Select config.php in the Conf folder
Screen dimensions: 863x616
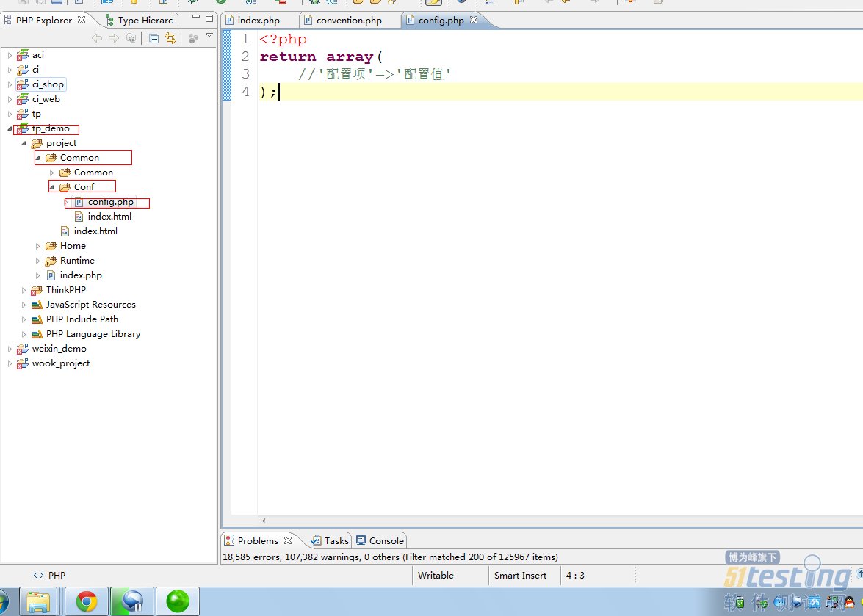coord(110,202)
